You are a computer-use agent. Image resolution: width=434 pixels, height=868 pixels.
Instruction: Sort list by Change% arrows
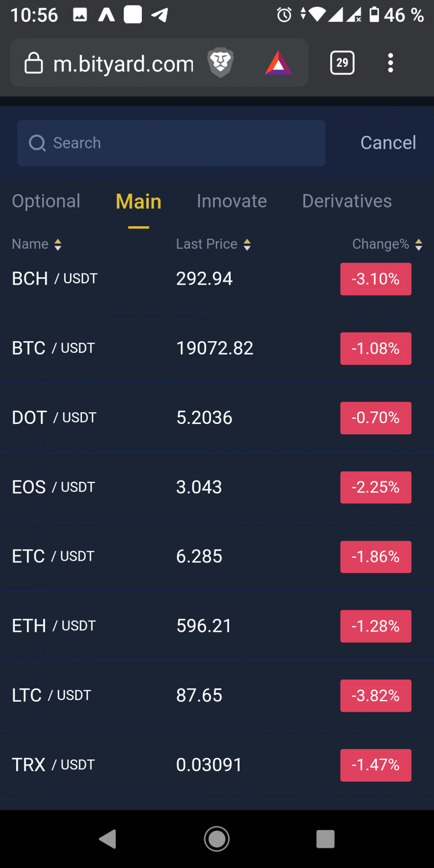point(418,244)
